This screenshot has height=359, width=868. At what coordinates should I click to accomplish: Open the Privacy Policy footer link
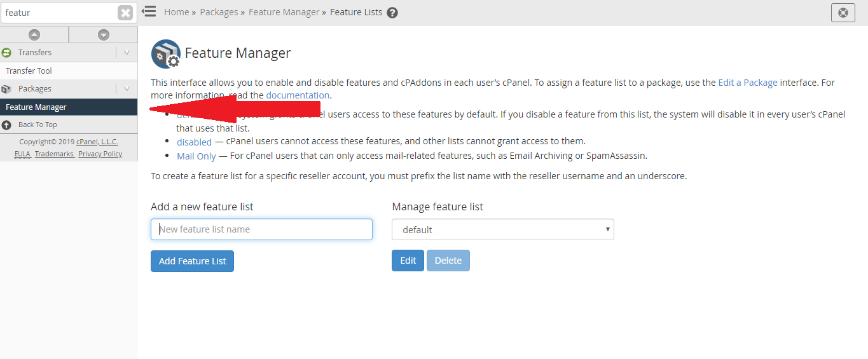coord(100,154)
